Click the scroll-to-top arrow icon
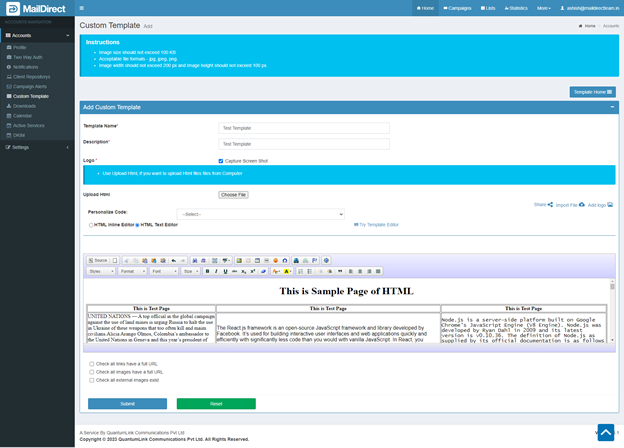 604,432
